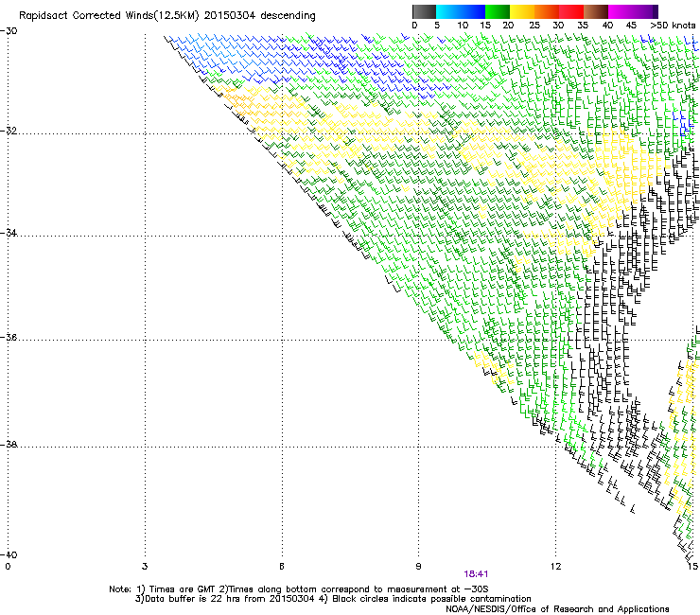
Task: Click the '15' longitude axis label
Action: click(x=692, y=567)
